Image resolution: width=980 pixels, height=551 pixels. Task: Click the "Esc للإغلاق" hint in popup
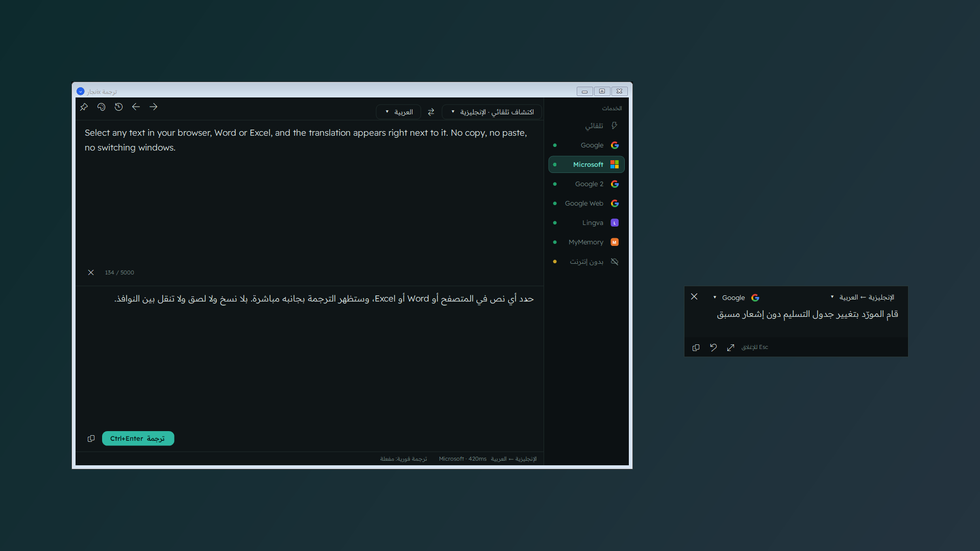point(754,347)
